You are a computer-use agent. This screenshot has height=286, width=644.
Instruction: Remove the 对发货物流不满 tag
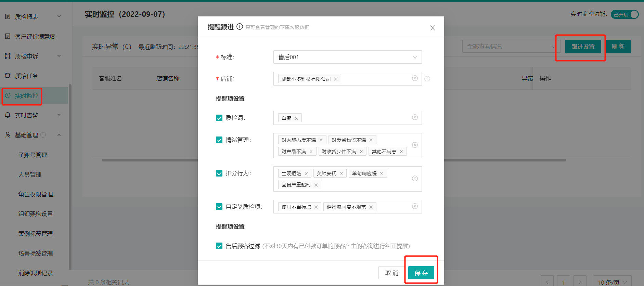coord(371,140)
